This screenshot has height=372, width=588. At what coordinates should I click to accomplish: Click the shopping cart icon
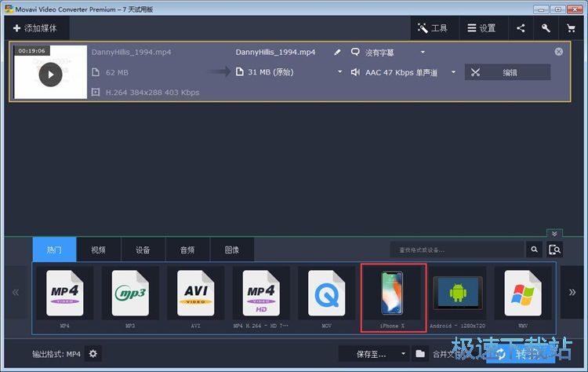(x=571, y=28)
